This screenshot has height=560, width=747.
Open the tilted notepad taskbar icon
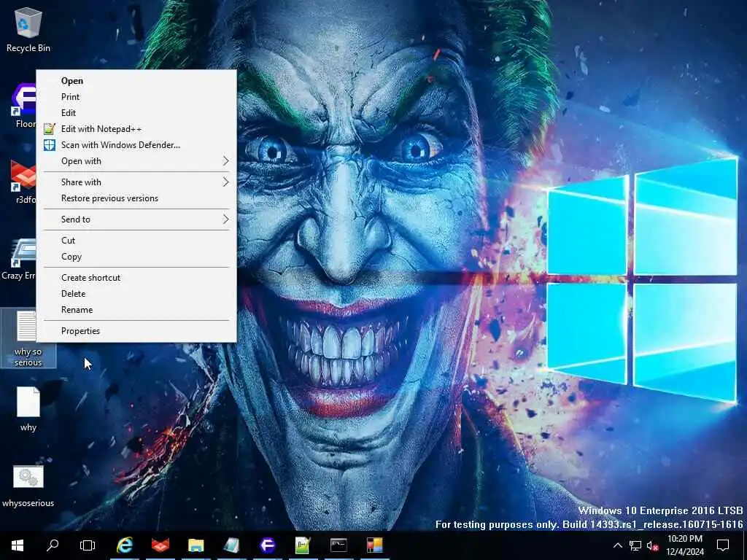pos(231,545)
